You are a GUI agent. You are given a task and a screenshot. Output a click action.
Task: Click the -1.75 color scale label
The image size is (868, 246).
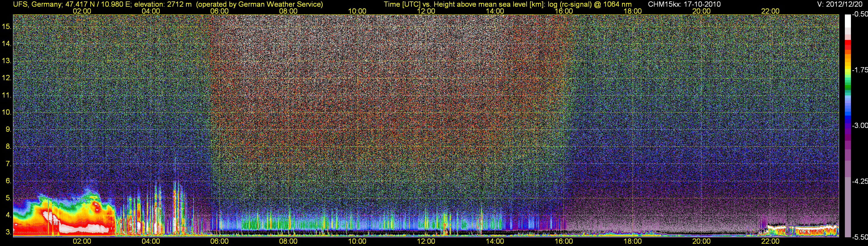(860, 70)
